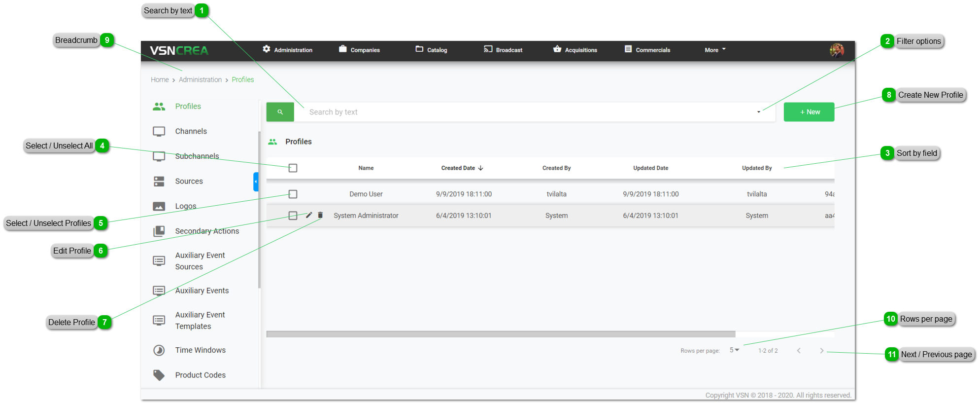Image resolution: width=980 pixels, height=404 pixels.
Task: Click the + New profile button
Action: [x=809, y=112]
